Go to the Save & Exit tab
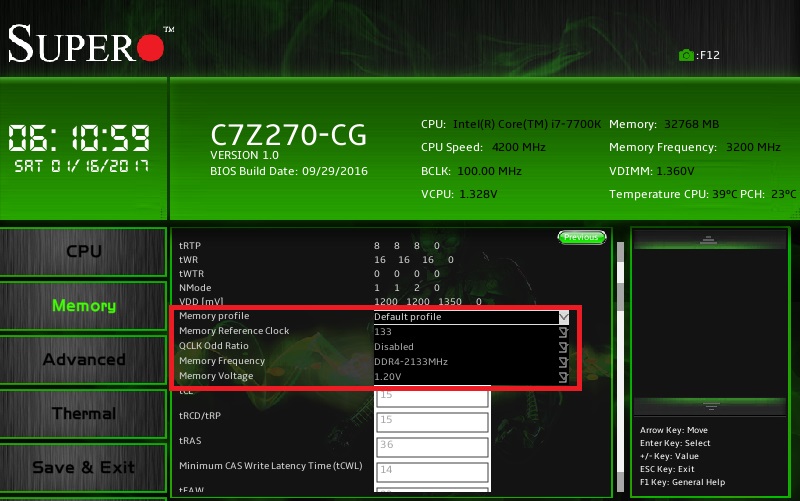 (84, 467)
